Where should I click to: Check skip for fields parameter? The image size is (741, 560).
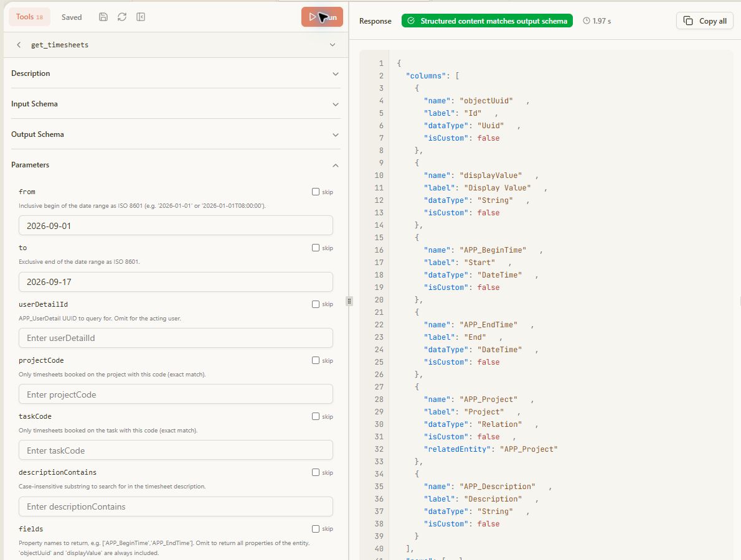[x=316, y=529]
